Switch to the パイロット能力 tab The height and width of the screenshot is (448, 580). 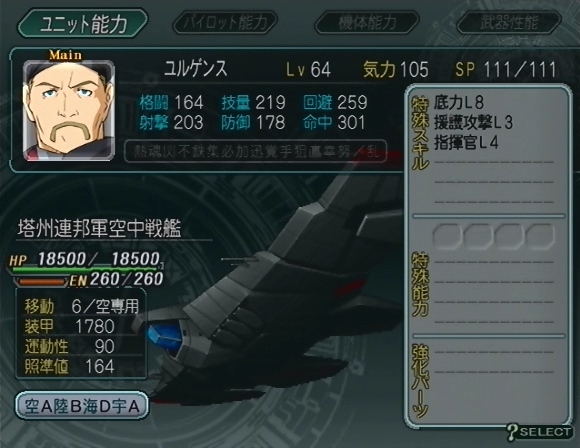225,22
